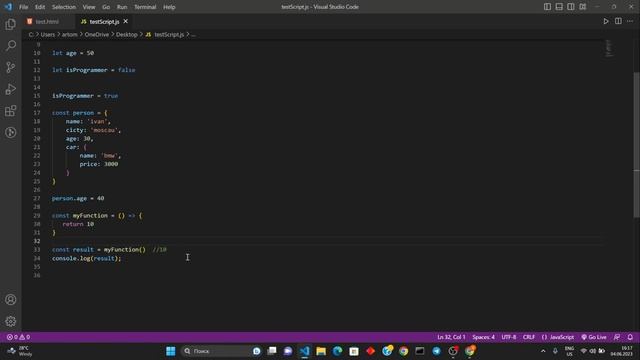The height and width of the screenshot is (360, 640).
Task: Open the Help menu
Action: point(169,7)
